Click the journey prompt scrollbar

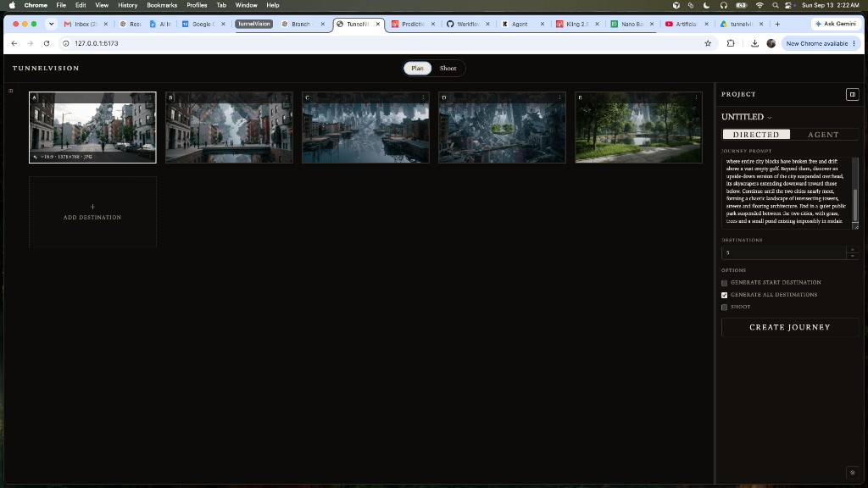[x=854, y=203]
